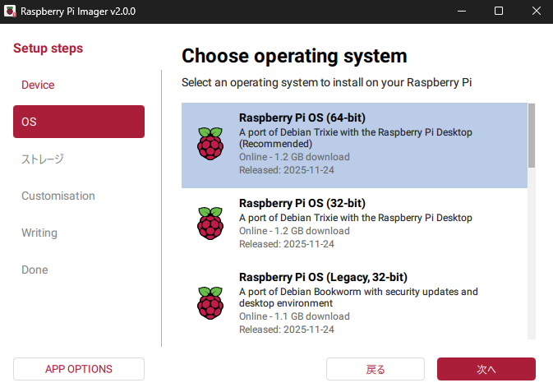Click the Raspberry Pi Imager title bar logo
Viewport: 553px width, 392px height.
(12, 12)
